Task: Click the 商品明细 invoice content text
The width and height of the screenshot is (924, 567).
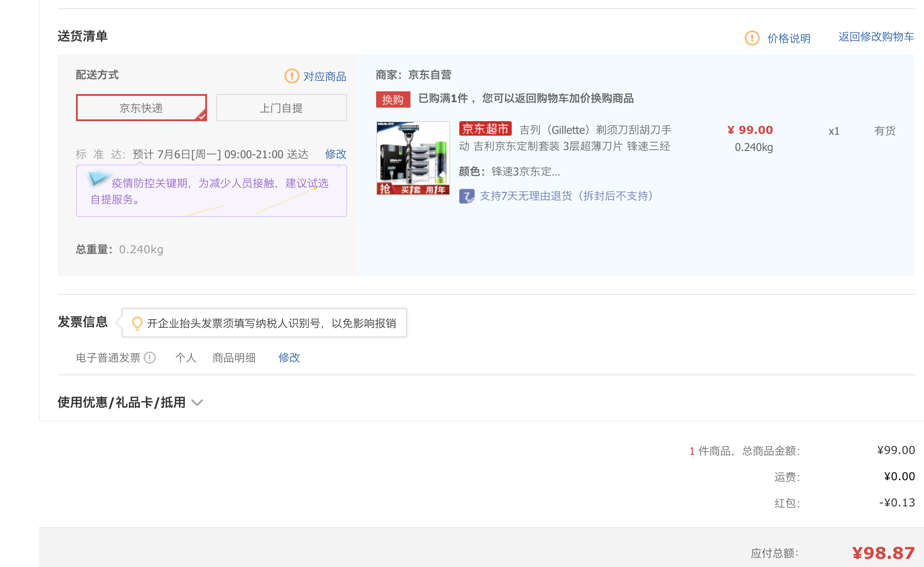Action: 234,358
